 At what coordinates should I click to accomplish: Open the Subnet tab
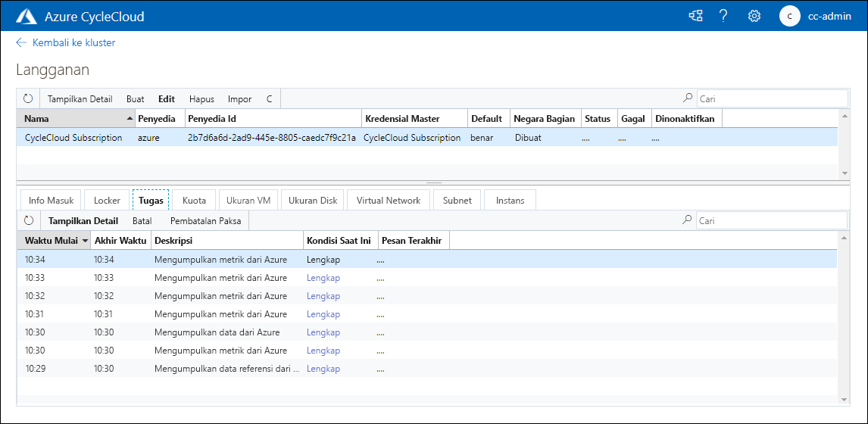tap(457, 201)
